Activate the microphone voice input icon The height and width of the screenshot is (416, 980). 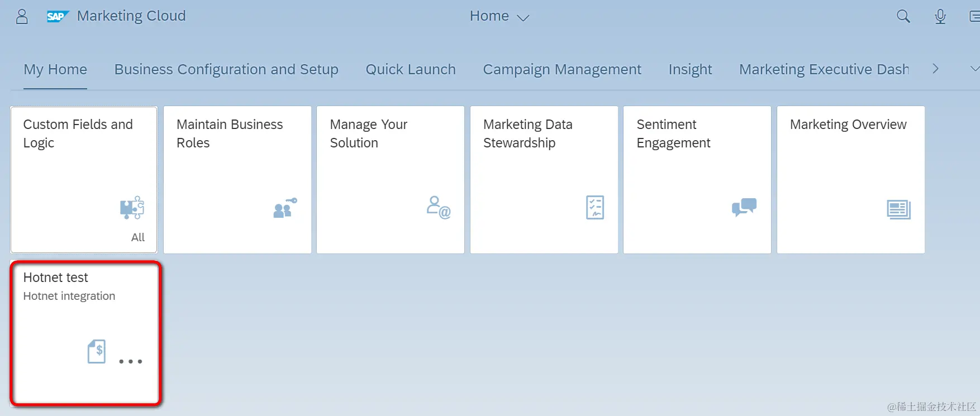[x=940, y=16]
